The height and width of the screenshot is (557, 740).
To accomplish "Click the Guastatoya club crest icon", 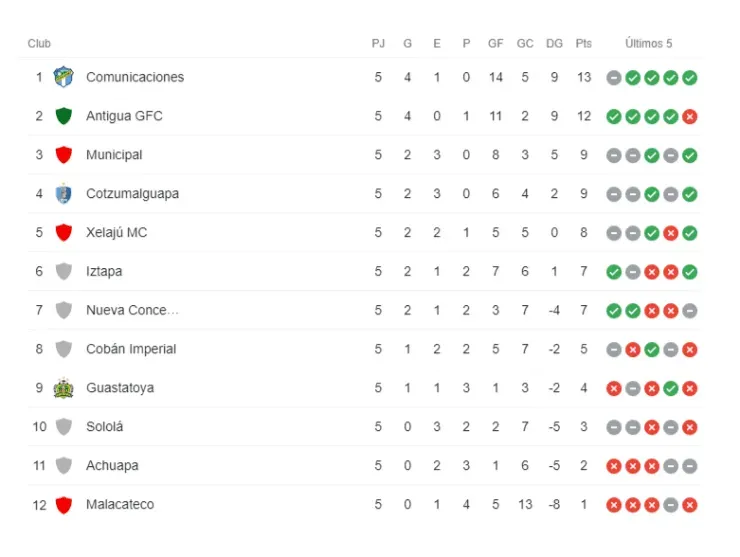I will click(x=64, y=388).
